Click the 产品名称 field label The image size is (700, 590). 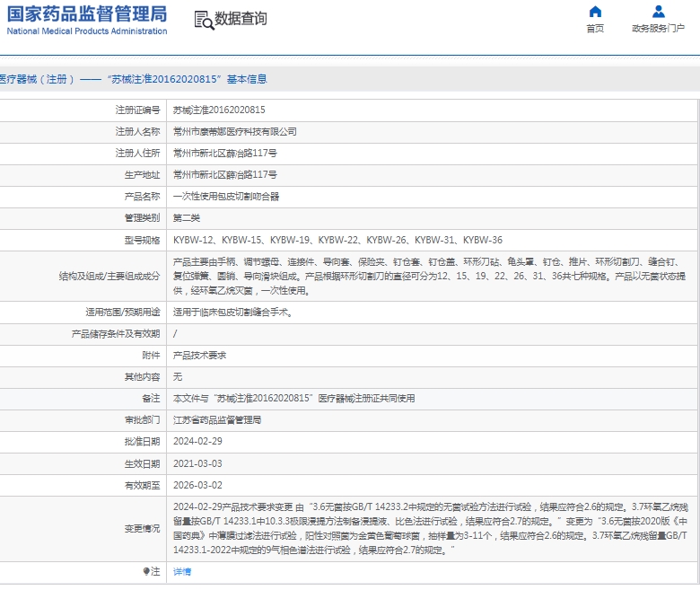click(x=142, y=197)
